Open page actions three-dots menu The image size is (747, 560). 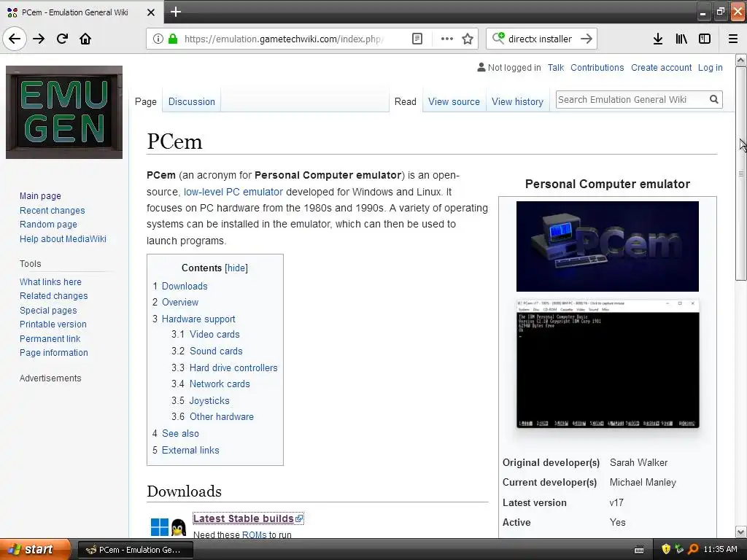(x=446, y=39)
